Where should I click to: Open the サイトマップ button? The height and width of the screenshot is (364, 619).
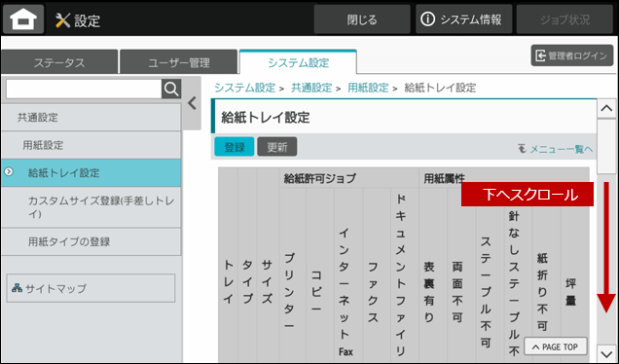(x=91, y=288)
